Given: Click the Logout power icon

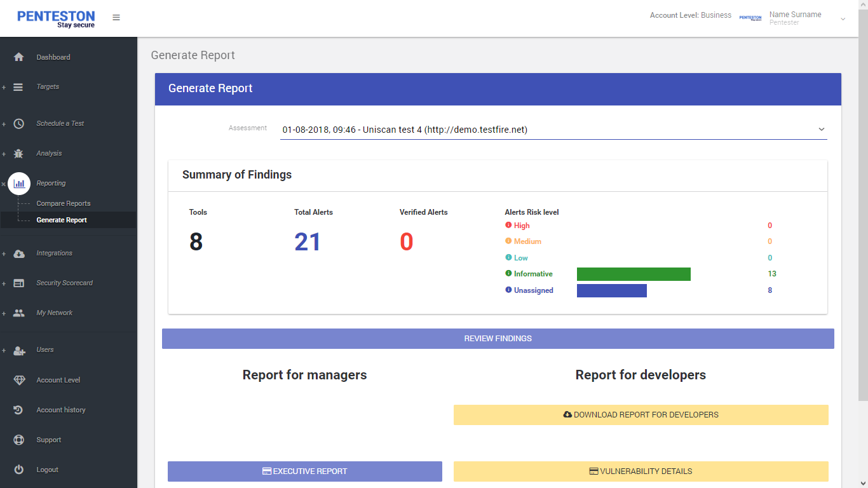Looking at the screenshot, I should click(x=18, y=470).
